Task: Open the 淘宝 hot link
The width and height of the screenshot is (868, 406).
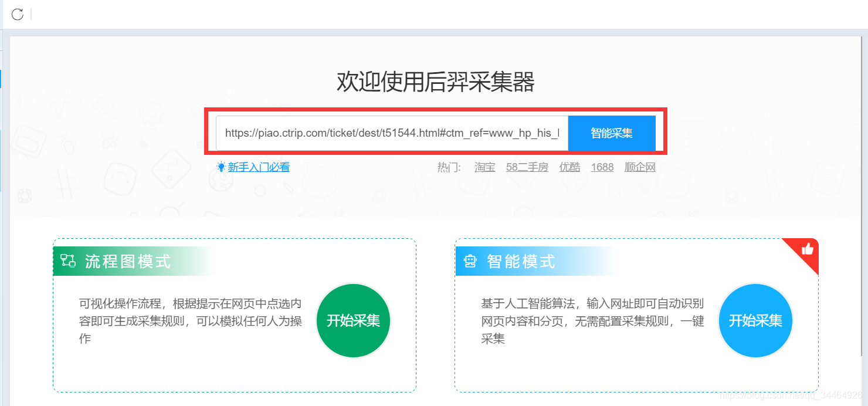Action: tap(484, 167)
